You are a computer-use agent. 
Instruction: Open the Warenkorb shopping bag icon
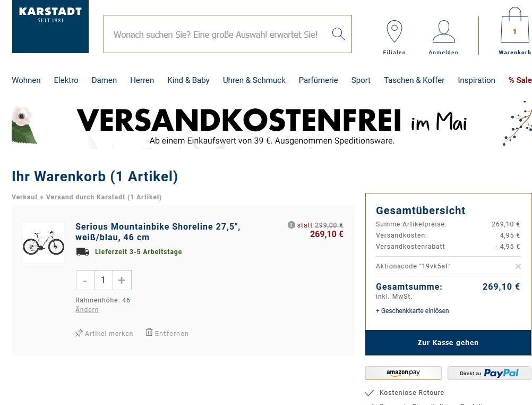514,27
